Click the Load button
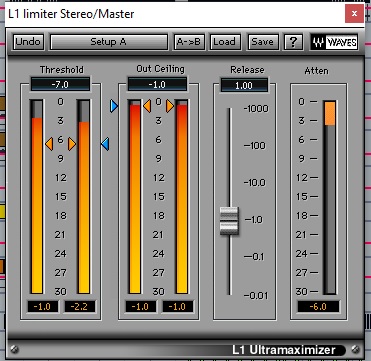Screen dimensions: 371x361 (224, 42)
